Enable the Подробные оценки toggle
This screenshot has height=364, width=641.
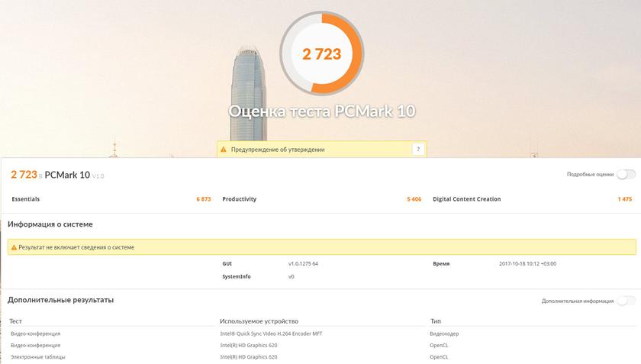tap(626, 175)
